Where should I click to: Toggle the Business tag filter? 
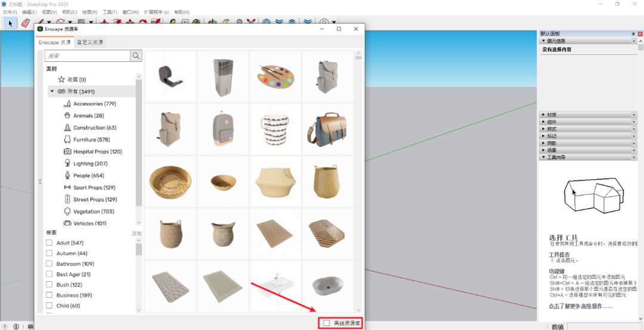point(49,295)
